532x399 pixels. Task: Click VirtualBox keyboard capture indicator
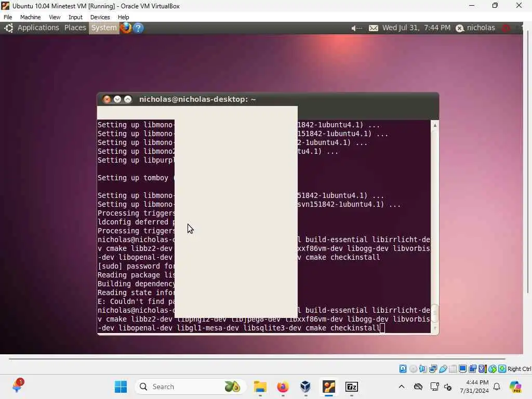tap(502, 369)
